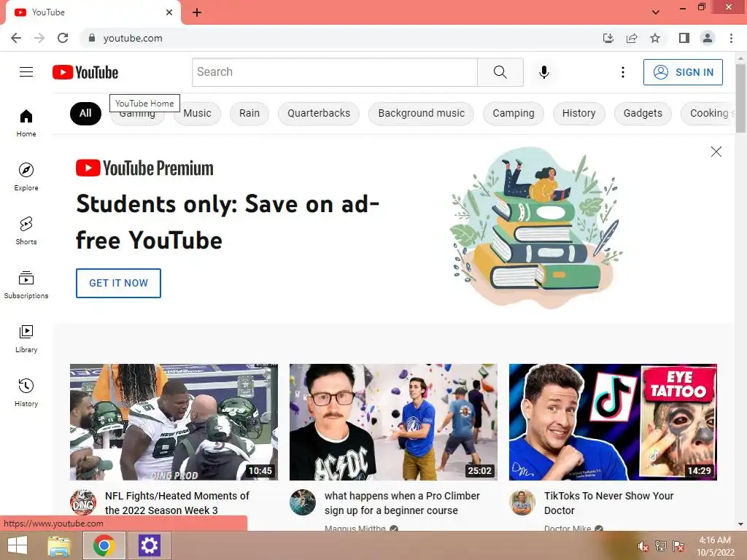Click the page vertical scrollbar

coord(740,98)
